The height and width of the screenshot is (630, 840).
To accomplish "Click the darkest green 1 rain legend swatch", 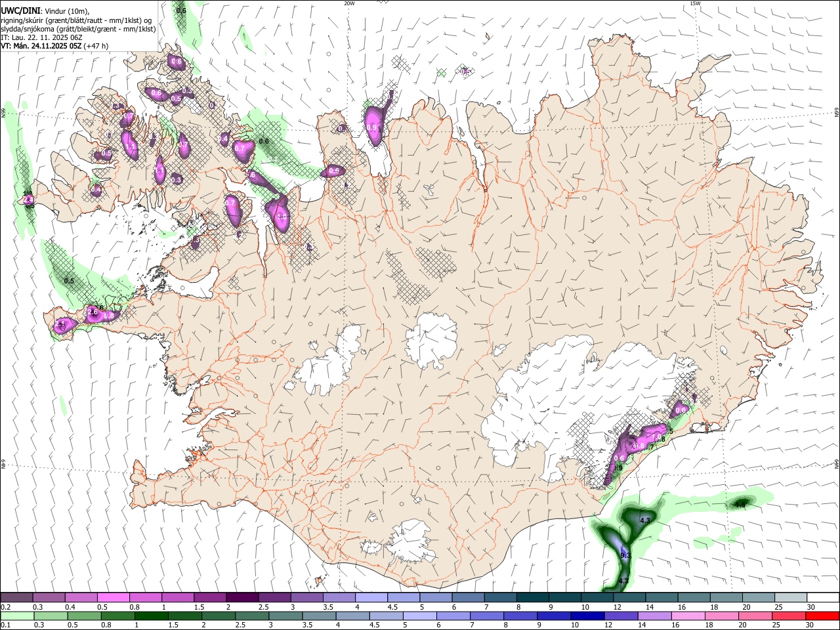I will click(152, 616).
